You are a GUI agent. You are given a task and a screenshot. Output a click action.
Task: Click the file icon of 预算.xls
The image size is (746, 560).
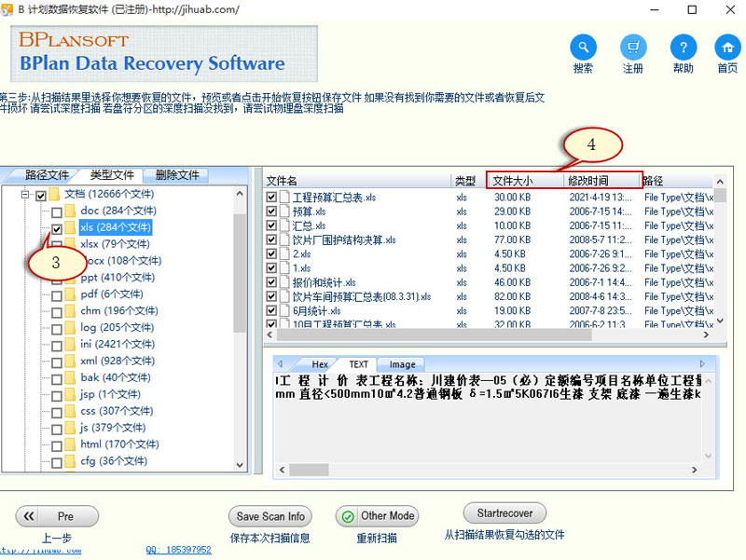[285, 212]
